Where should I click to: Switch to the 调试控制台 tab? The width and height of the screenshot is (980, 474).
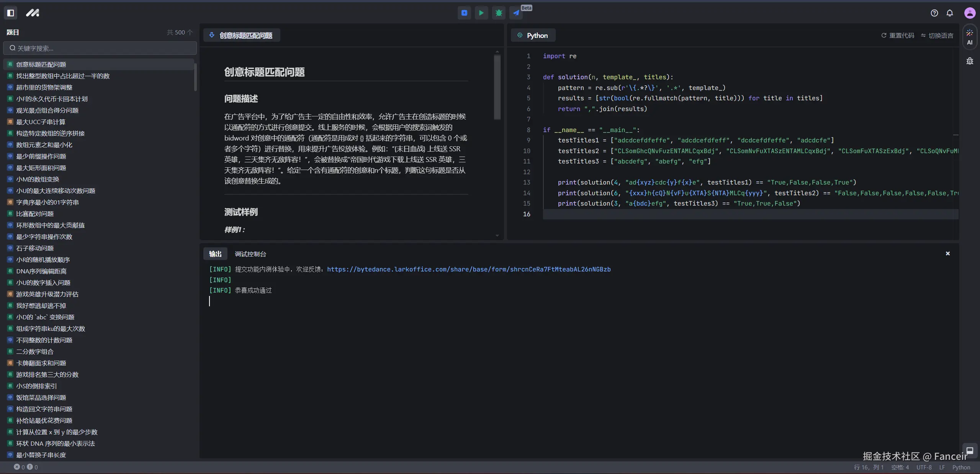pyautogui.click(x=250, y=254)
